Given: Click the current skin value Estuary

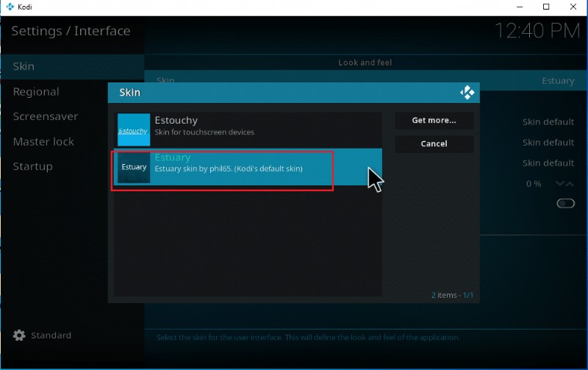Looking at the screenshot, I should point(558,81).
